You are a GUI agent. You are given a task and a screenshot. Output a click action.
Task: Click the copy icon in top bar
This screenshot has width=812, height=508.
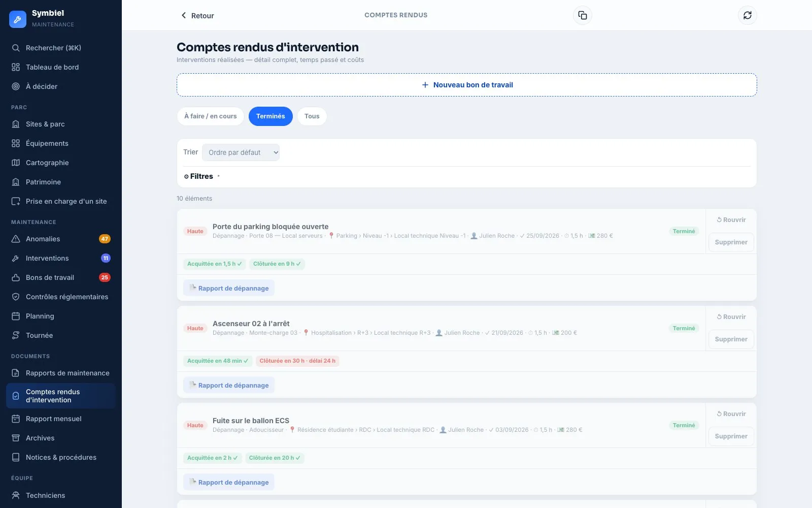[x=582, y=15]
